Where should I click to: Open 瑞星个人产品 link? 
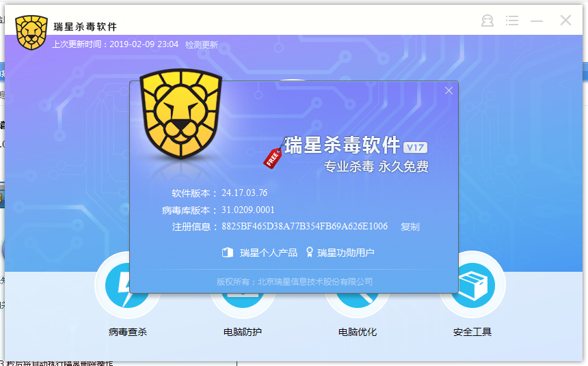tap(269, 253)
